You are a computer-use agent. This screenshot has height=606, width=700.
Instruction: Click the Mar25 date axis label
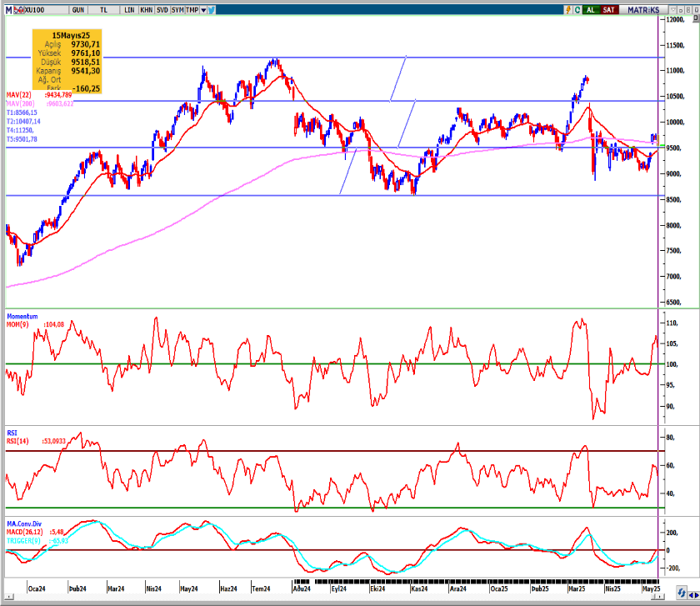pos(577,588)
